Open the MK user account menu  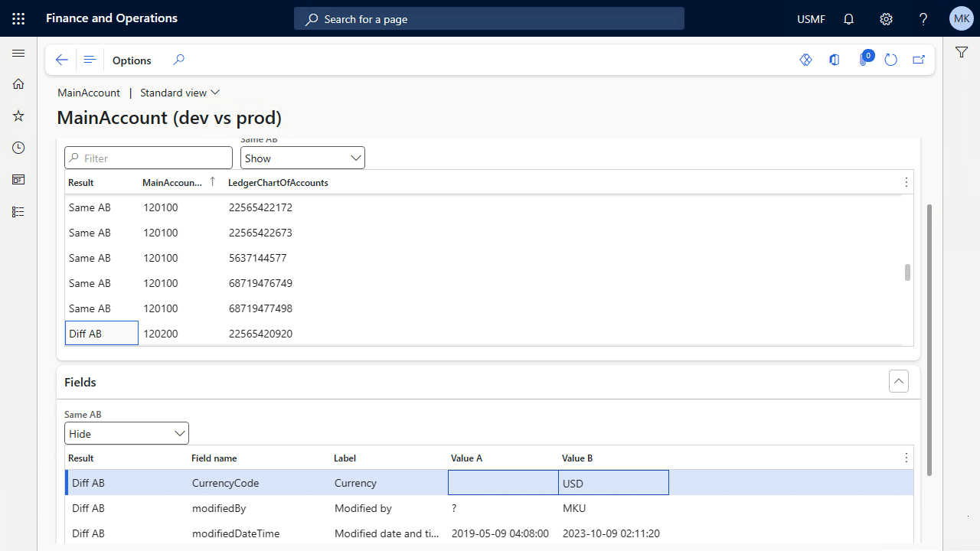pyautogui.click(x=962, y=18)
